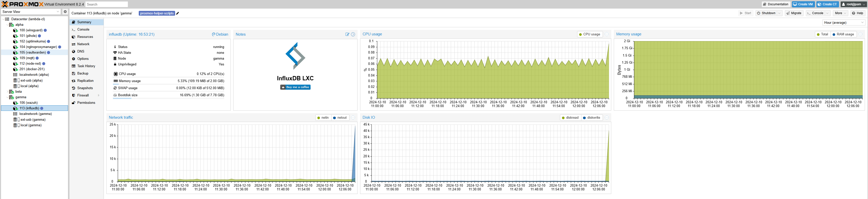This screenshot has width=868, height=199.
Task: Collapse the Datacenter tree node
Action: 3,19
